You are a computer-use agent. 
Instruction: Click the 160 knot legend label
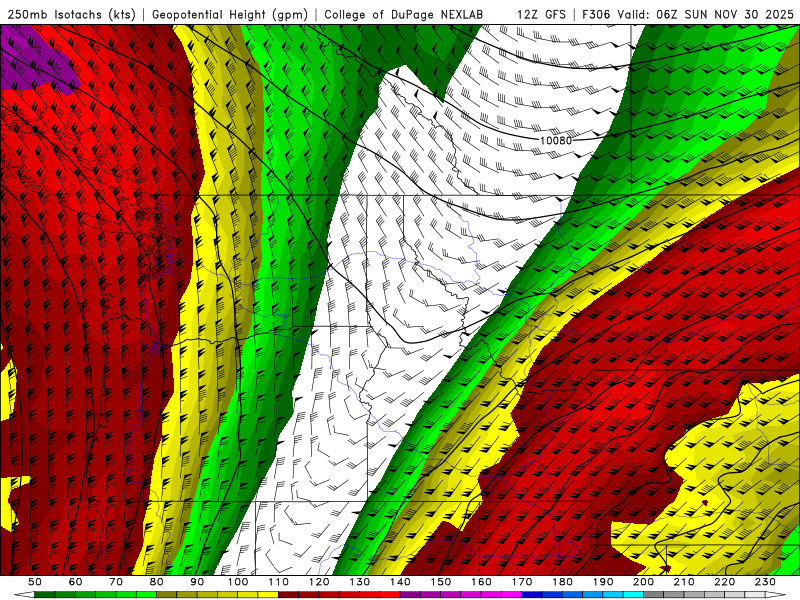(x=481, y=582)
